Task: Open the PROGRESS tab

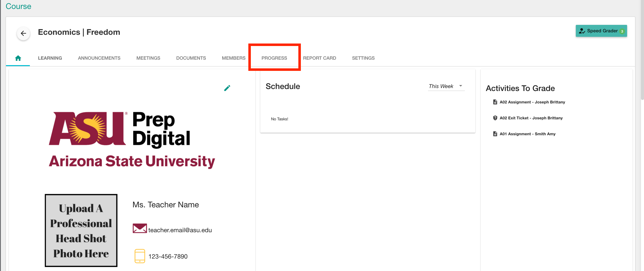Action: click(x=274, y=58)
